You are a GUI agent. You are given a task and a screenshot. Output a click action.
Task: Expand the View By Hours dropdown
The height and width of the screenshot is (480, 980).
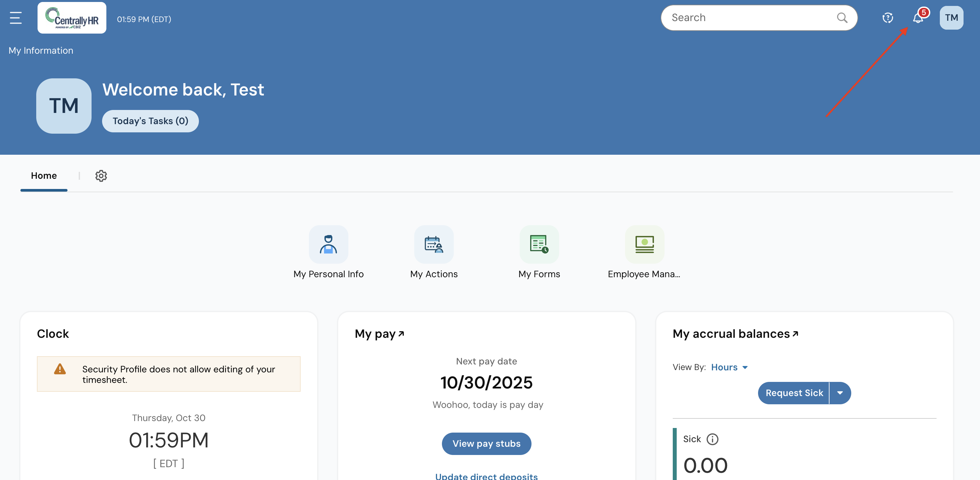coord(729,367)
